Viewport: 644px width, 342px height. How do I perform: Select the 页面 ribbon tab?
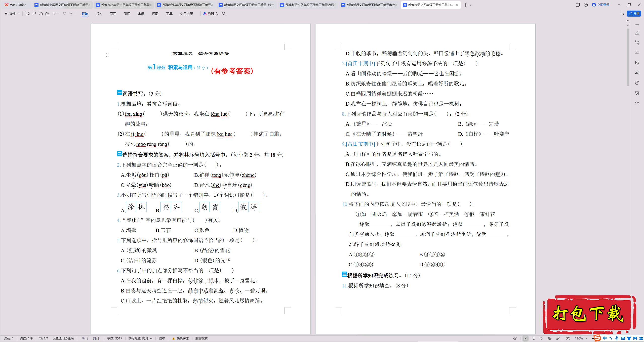pos(113,14)
